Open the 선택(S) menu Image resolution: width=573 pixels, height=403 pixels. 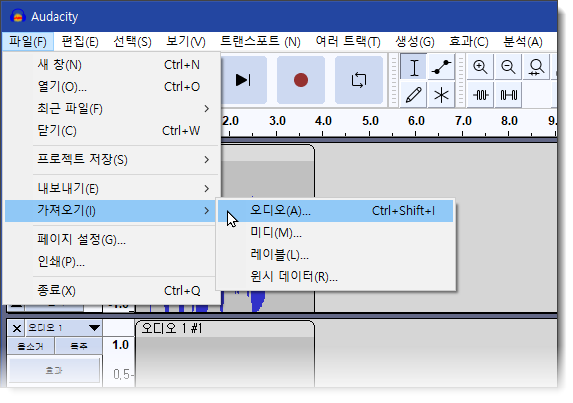point(132,42)
